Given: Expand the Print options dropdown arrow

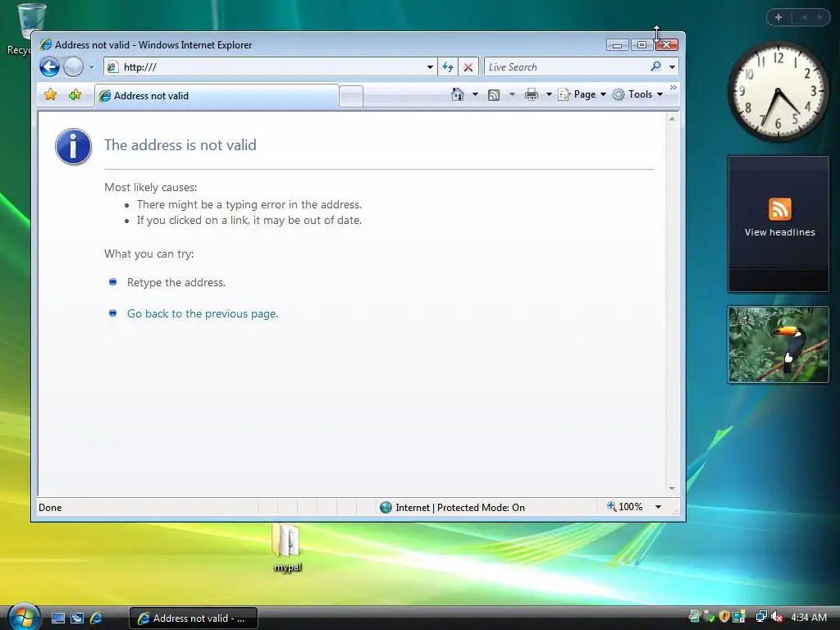Looking at the screenshot, I should point(549,94).
